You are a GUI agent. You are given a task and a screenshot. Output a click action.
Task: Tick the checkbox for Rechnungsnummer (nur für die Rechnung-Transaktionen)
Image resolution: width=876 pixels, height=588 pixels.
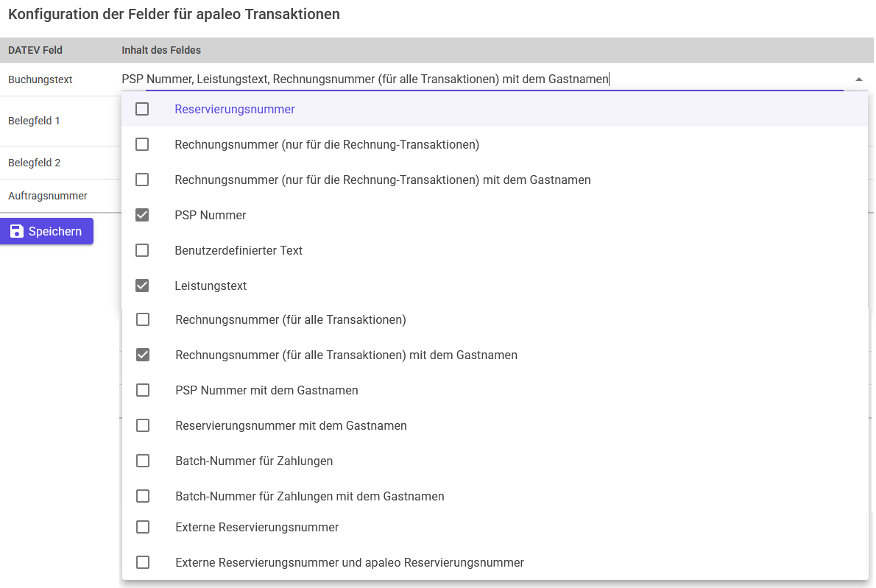coord(142,145)
